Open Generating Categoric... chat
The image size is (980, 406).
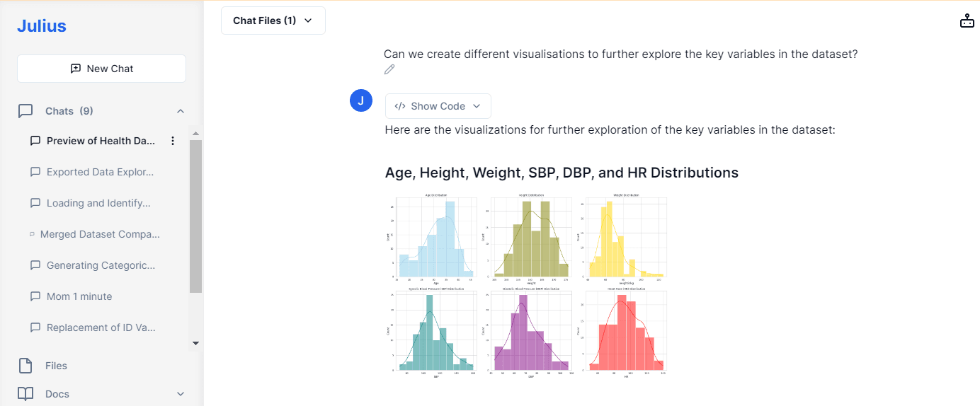101,265
